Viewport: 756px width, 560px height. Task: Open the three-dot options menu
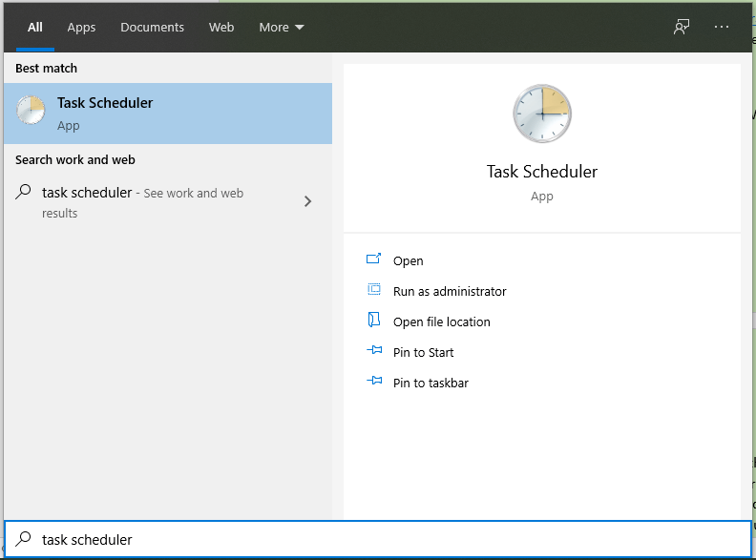pyautogui.click(x=722, y=27)
